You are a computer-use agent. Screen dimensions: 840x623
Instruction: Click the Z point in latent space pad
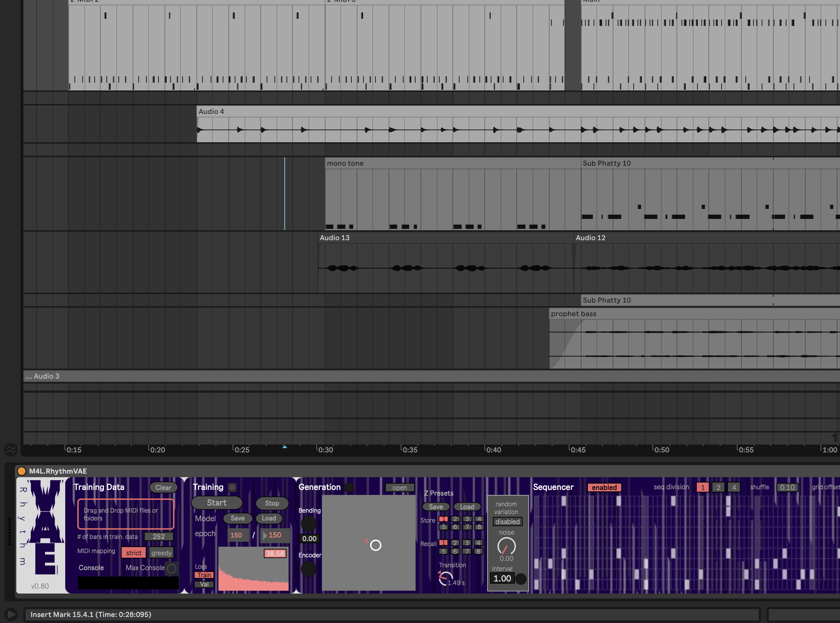pyautogui.click(x=376, y=545)
